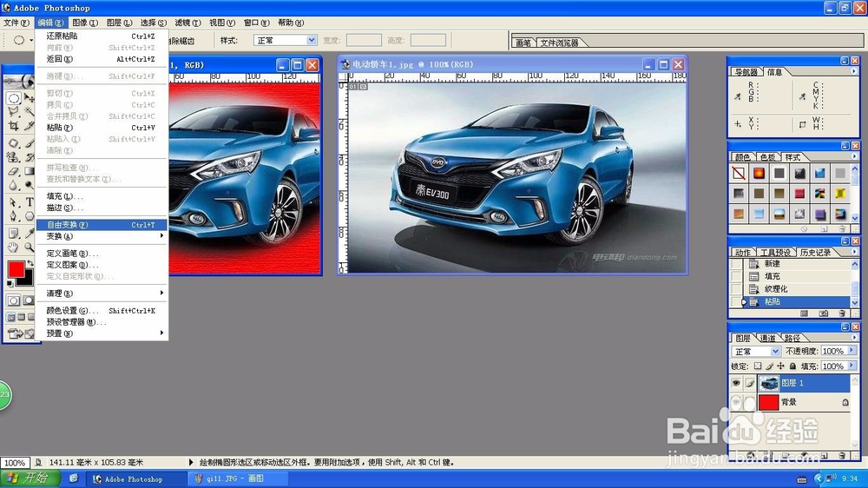Select the Blur droplet tool
This screenshot has height=488, width=868.
13,185
